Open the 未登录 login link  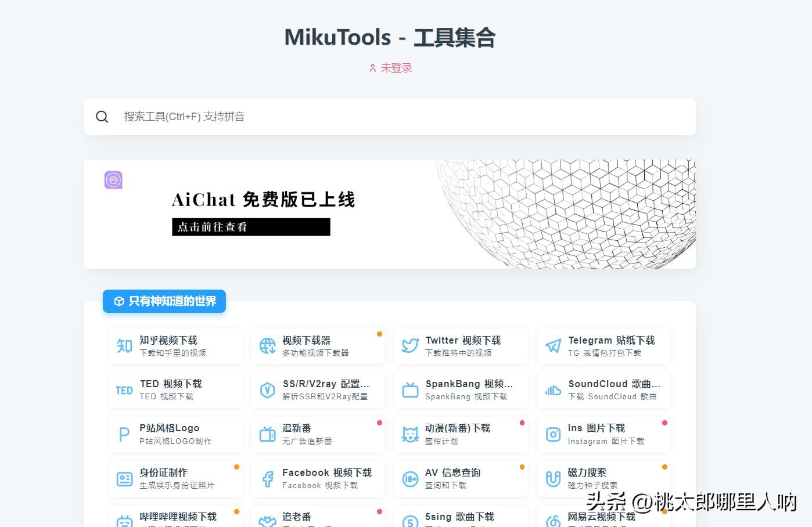(x=390, y=68)
